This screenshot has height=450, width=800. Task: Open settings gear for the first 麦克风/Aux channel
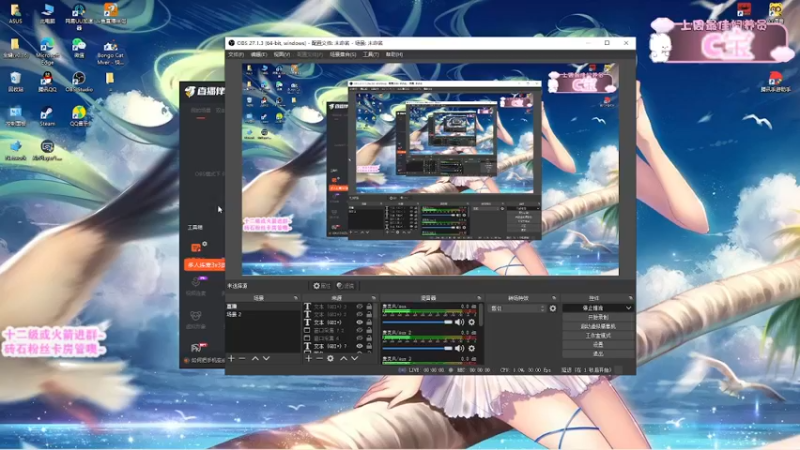tap(471, 322)
